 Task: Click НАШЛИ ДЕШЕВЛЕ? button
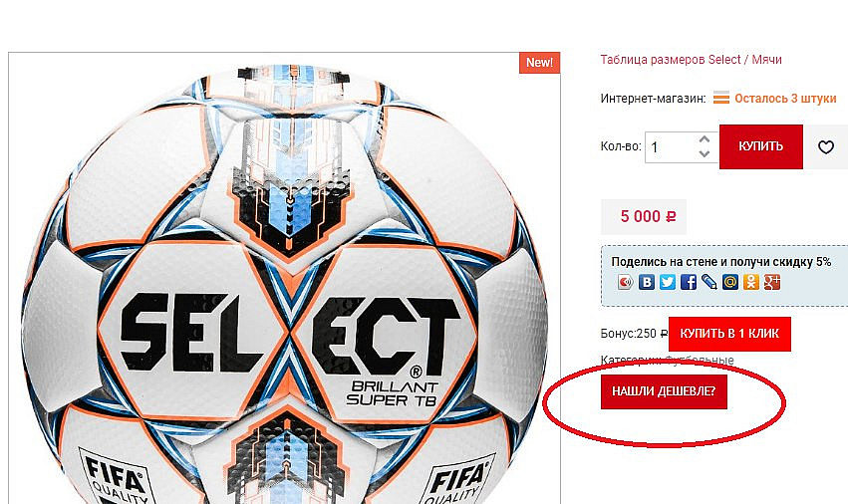664,391
